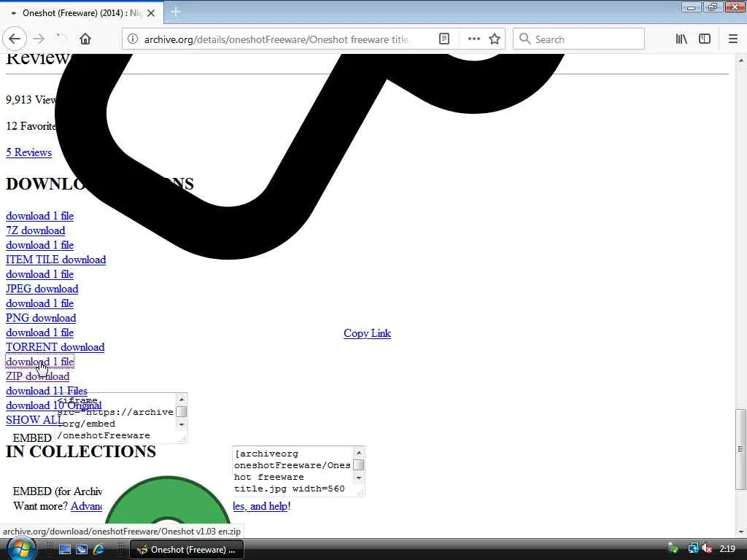
Task: Launch Internet Explorer from quick launch
Action: (x=98, y=550)
